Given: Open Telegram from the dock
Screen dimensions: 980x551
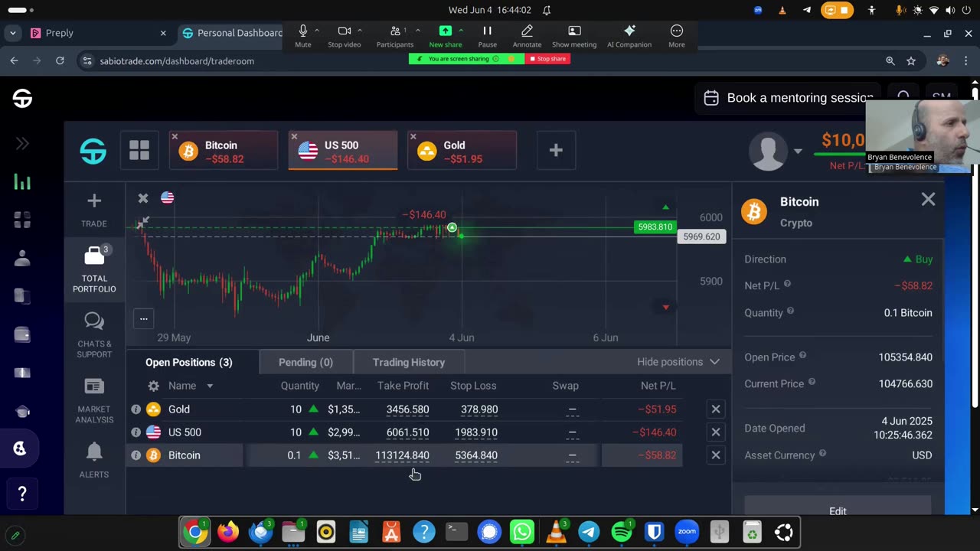Looking at the screenshot, I should point(589,532).
